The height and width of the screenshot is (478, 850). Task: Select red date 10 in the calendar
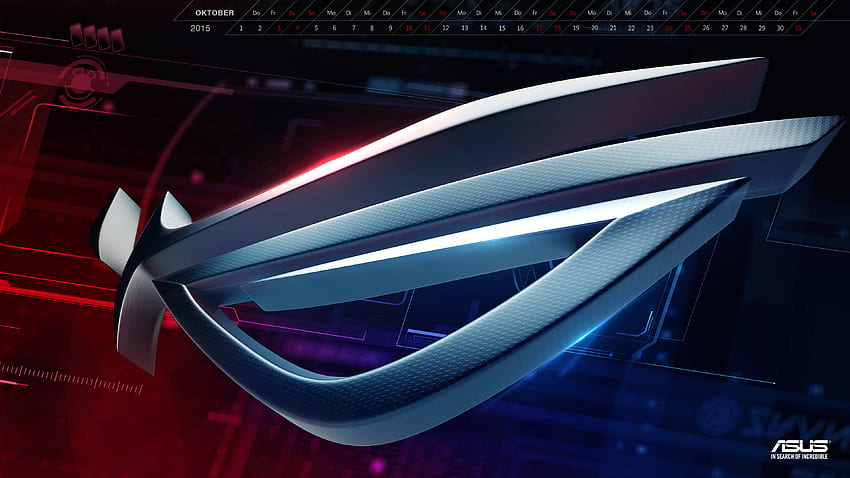tap(409, 28)
